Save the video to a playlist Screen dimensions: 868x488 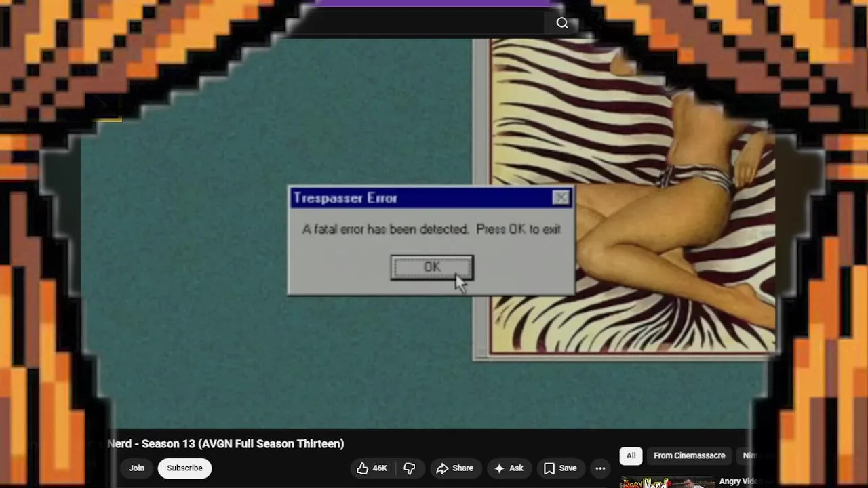click(x=560, y=468)
